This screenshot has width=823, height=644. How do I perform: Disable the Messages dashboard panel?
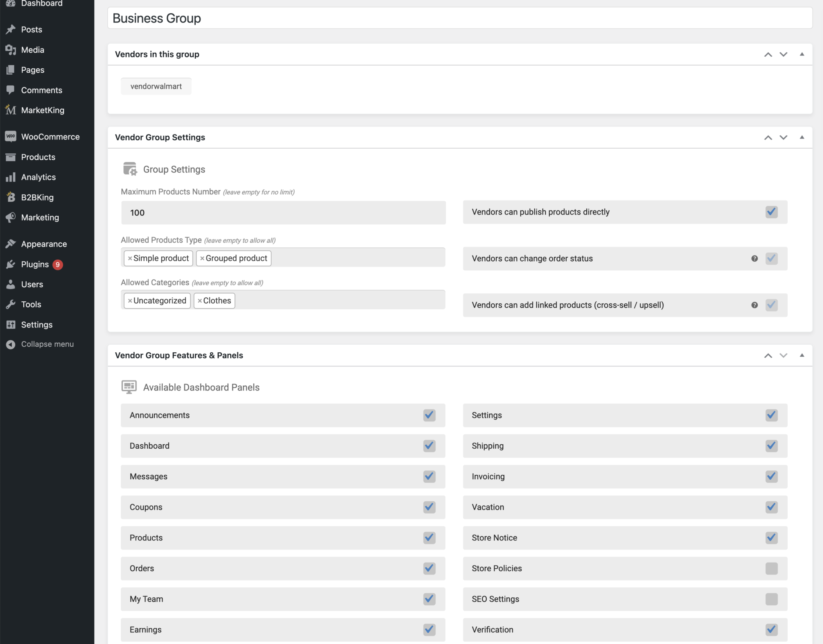pos(428,476)
